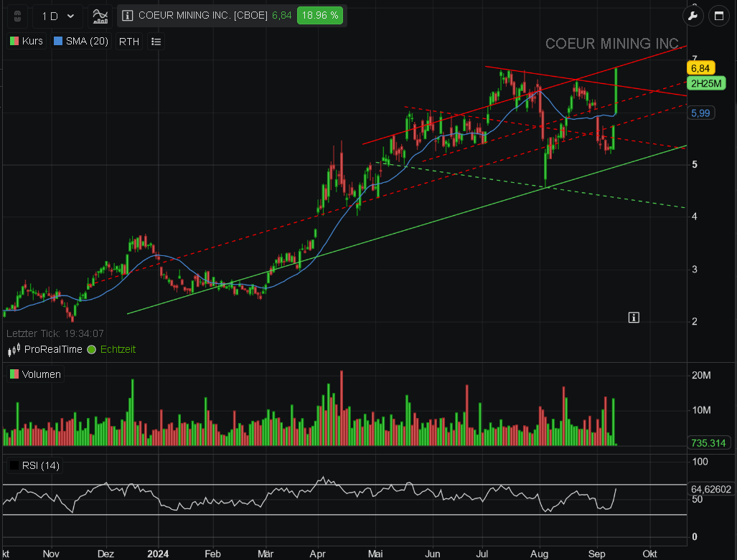Open the wrench settings icon

(x=693, y=16)
